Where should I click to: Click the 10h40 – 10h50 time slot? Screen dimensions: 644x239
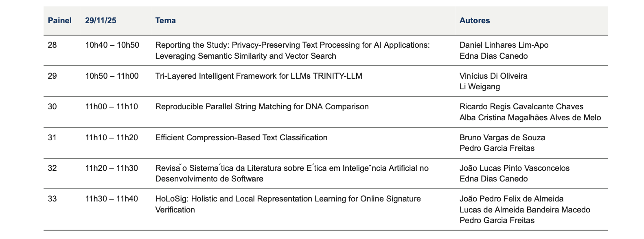[x=112, y=45]
